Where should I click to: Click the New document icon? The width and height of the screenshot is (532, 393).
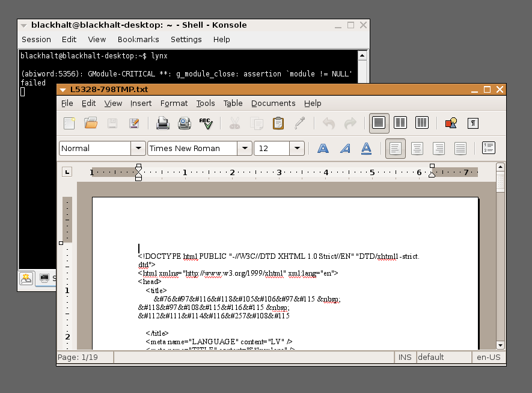tap(69, 123)
